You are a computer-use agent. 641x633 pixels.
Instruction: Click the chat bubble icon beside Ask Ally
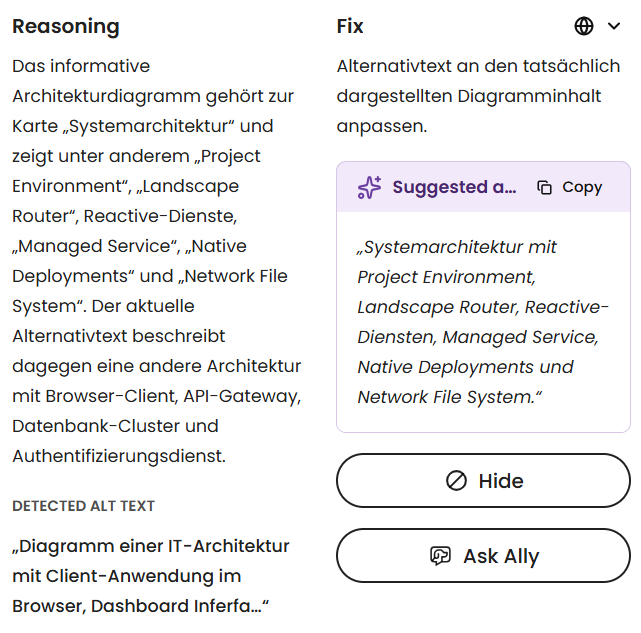coord(440,556)
